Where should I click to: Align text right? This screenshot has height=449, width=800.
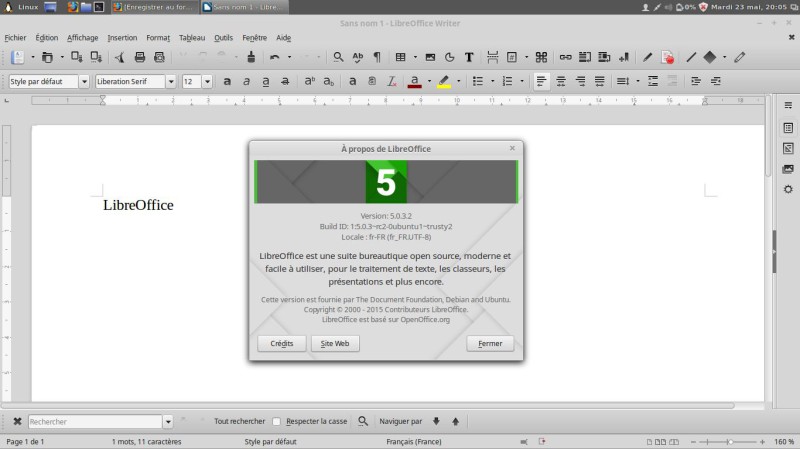click(x=580, y=81)
